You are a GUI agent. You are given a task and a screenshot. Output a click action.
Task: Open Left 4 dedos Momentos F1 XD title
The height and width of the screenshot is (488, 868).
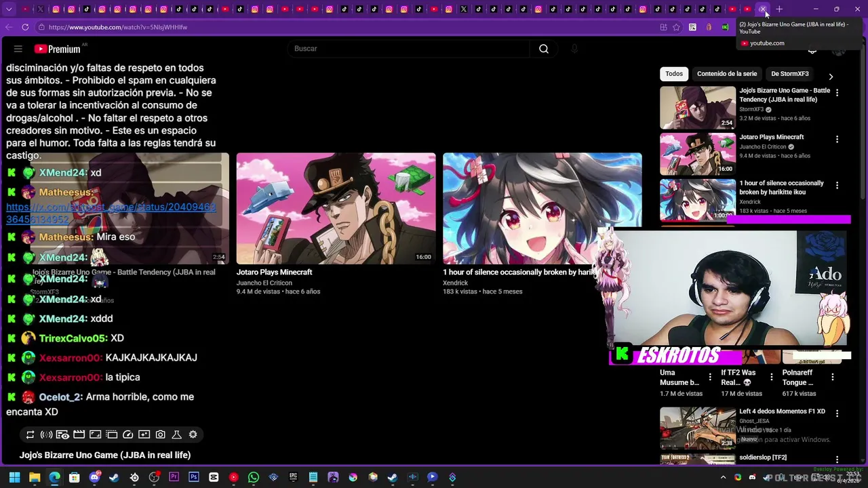[x=783, y=411]
